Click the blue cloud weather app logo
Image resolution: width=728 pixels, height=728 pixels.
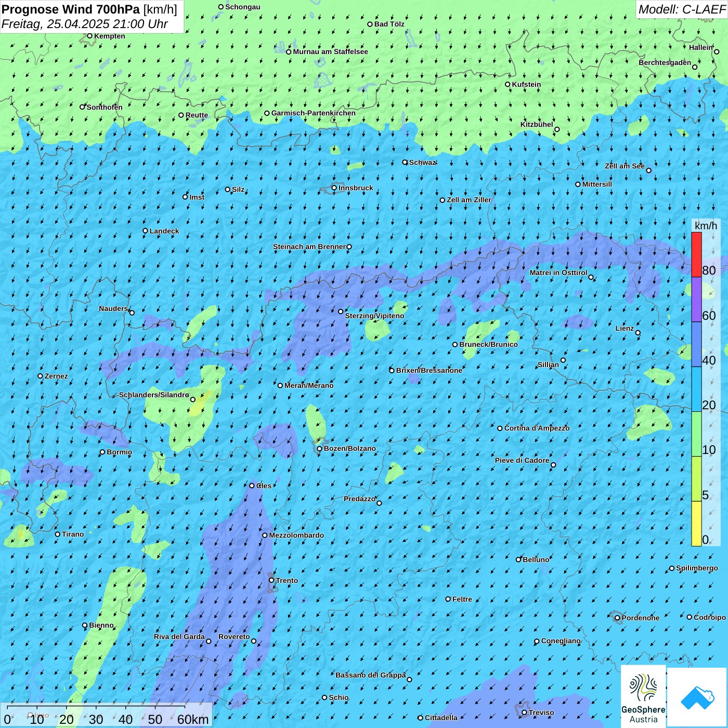point(697,698)
